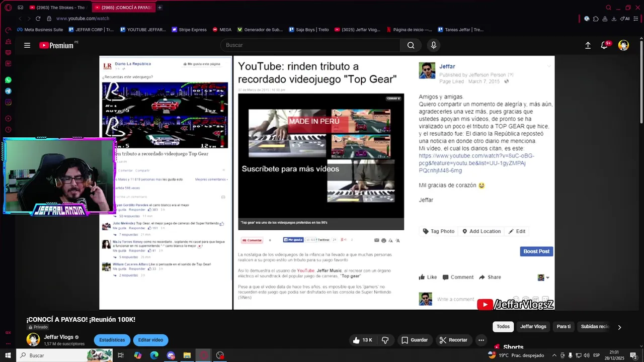Open YouTube notifications bell

tap(605, 45)
